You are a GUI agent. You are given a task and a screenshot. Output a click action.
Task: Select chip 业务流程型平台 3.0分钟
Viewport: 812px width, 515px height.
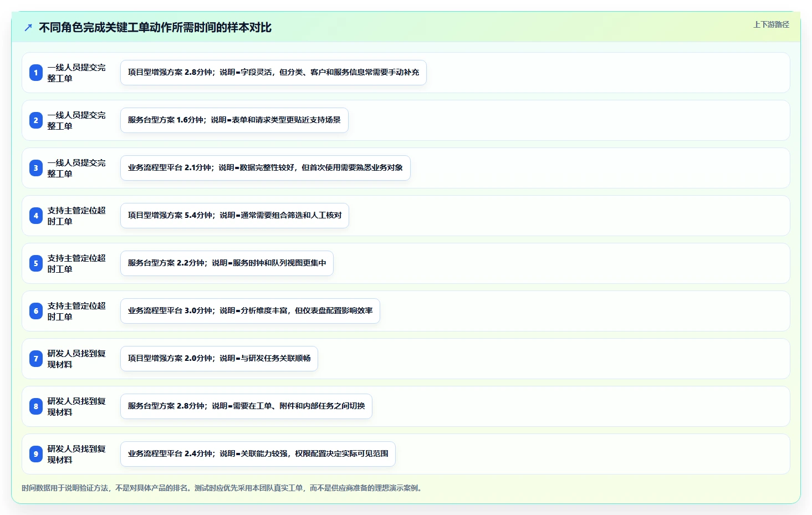point(250,311)
